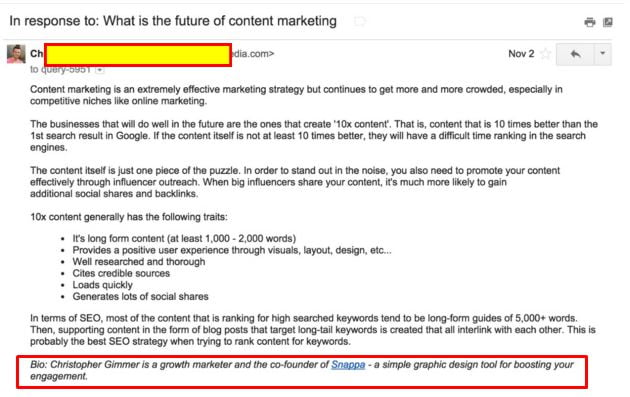Expand recipient details arrow by query-5951
Viewport: 630px width, 397px height.
coord(100,70)
